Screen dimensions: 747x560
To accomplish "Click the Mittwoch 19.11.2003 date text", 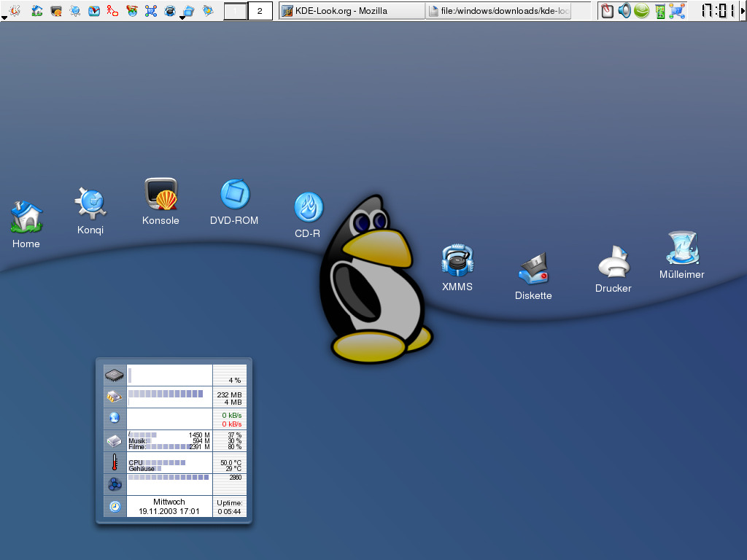I will point(169,506).
